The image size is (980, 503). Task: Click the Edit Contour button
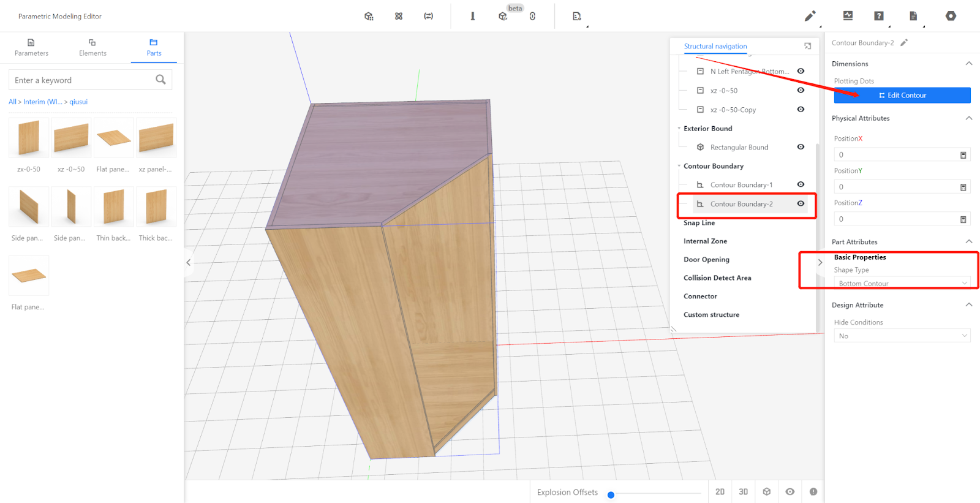(x=902, y=96)
